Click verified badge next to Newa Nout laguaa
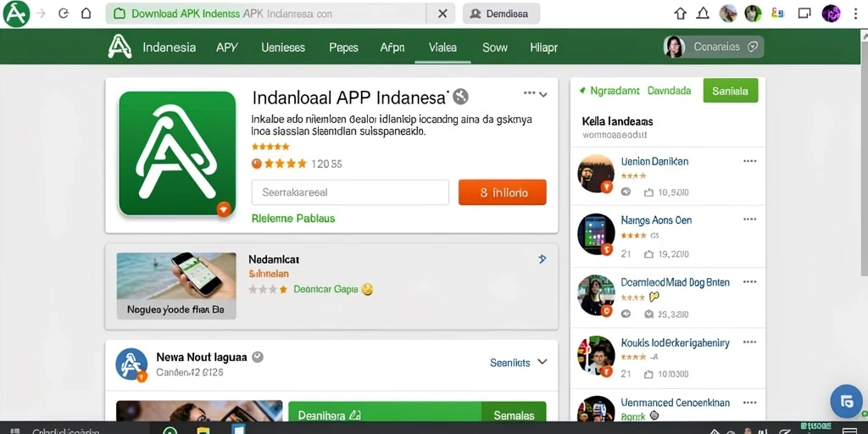Screen dimensions: 868x434 [258, 357]
